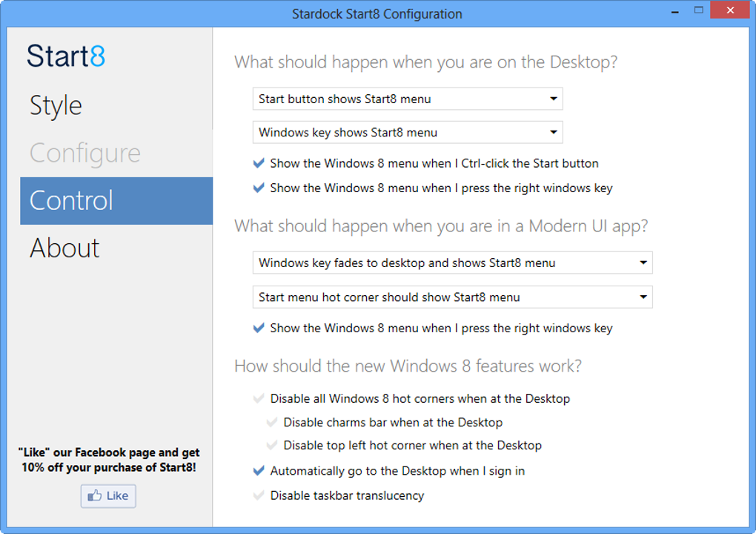Image resolution: width=756 pixels, height=534 pixels.
Task: Maximize the Start8 Configuration window
Action: (x=699, y=10)
